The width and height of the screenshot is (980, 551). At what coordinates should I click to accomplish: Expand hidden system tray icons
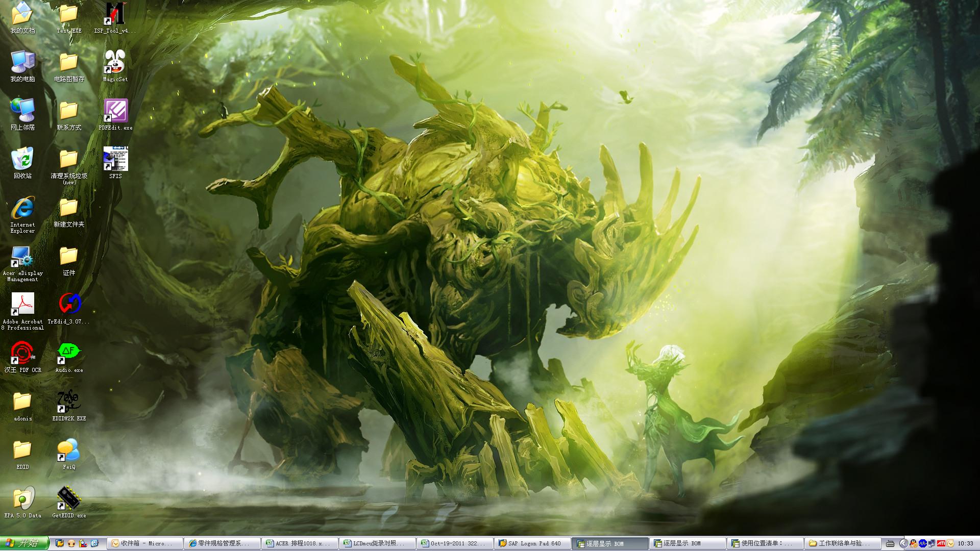pos(903,544)
